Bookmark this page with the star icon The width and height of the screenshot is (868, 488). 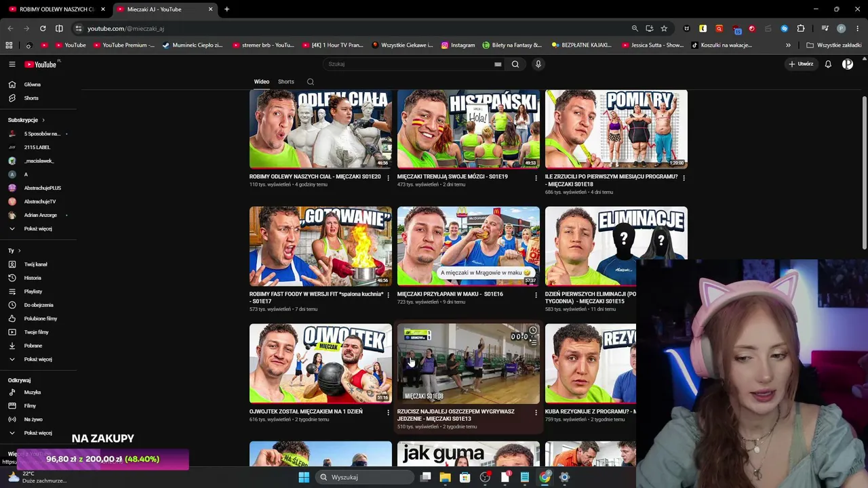click(664, 28)
